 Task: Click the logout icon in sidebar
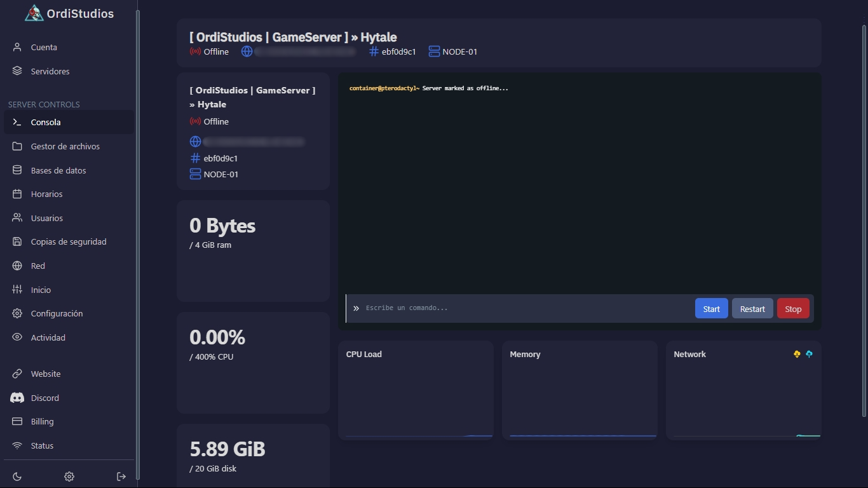pyautogui.click(x=121, y=477)
